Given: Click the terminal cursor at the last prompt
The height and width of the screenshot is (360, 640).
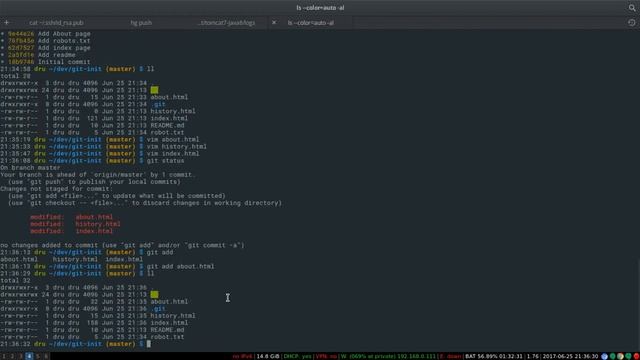Looking at the screenshot, I should pyautogui.click(x=149, y=344).
